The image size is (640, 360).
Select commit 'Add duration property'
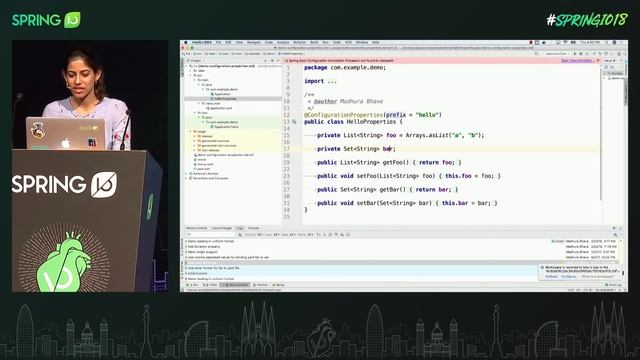[x=203, y=247]
